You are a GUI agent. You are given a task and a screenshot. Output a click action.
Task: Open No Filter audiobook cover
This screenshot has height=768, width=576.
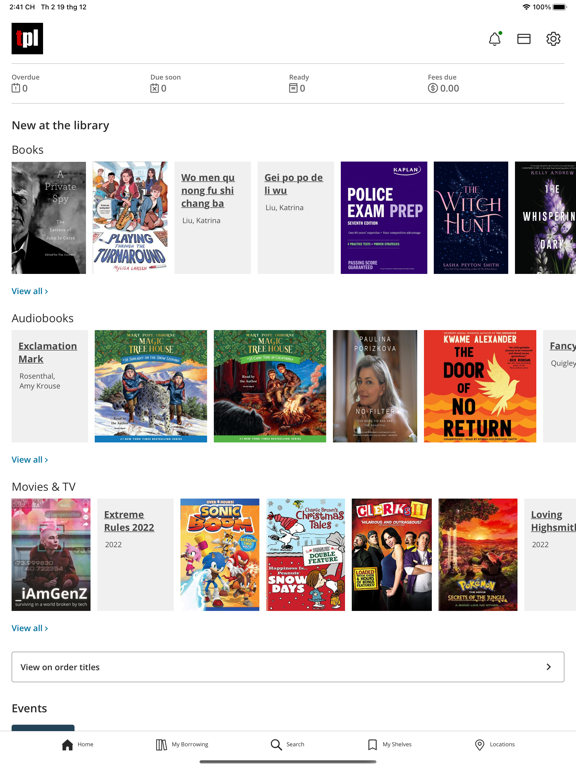point(375,386)
